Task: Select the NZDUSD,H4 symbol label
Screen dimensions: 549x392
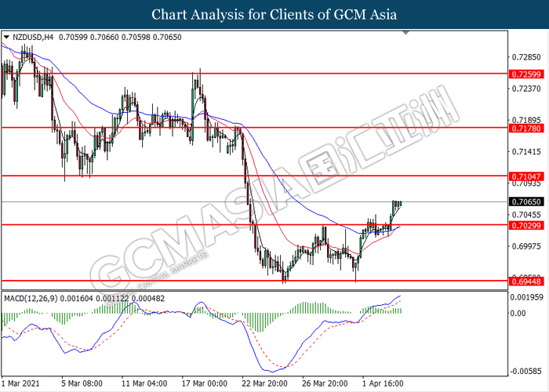Action: (x=33, y=37)
